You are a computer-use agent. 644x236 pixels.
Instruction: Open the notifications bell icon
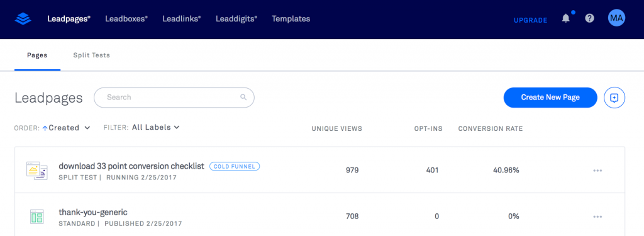click(x=566, y=18)
